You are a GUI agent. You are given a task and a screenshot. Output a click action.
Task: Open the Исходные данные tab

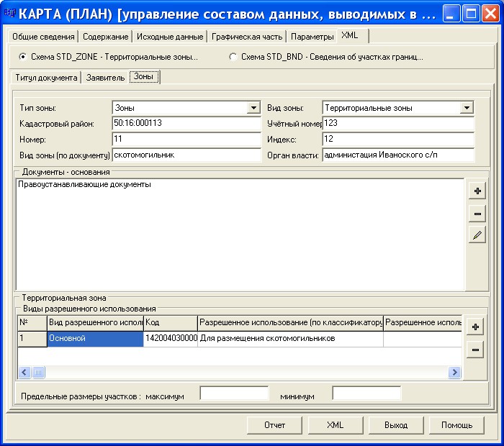coord(169,37)
